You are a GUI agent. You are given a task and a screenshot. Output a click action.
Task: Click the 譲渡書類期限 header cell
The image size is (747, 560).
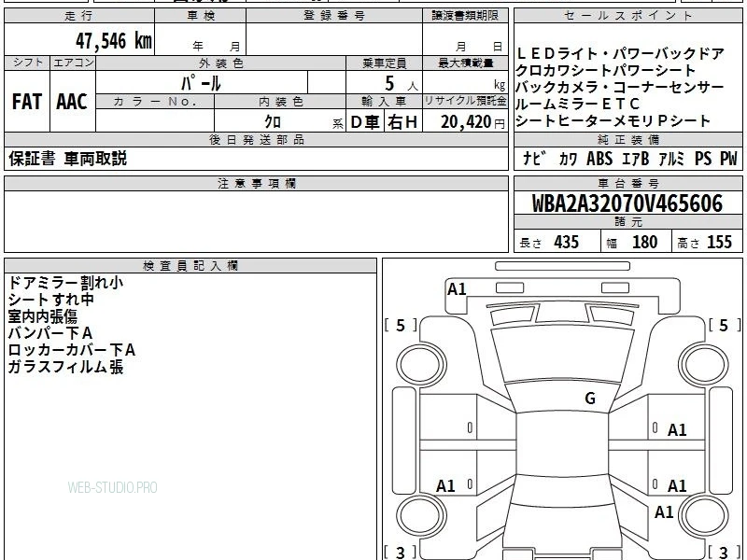point(465,16)
